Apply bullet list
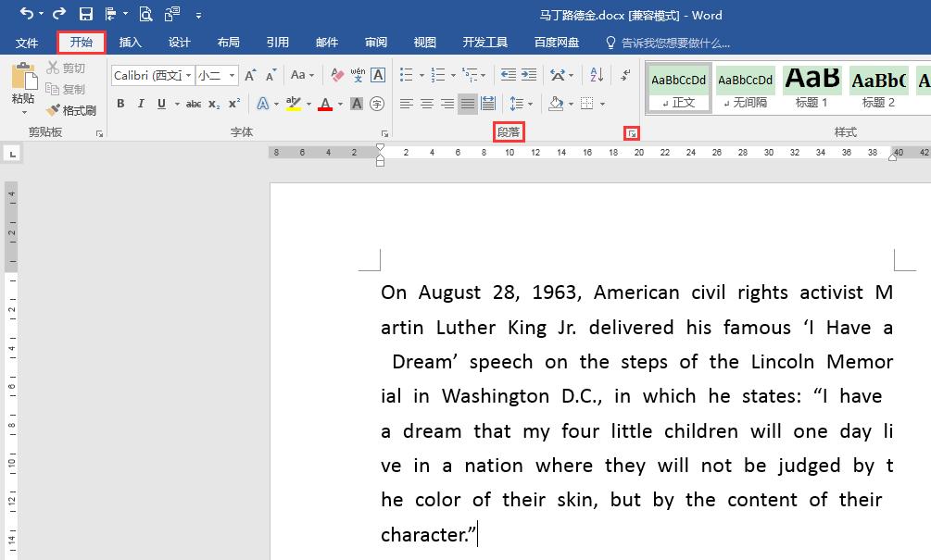This screenshot has width=931, height=560. [x=406, y=75]
